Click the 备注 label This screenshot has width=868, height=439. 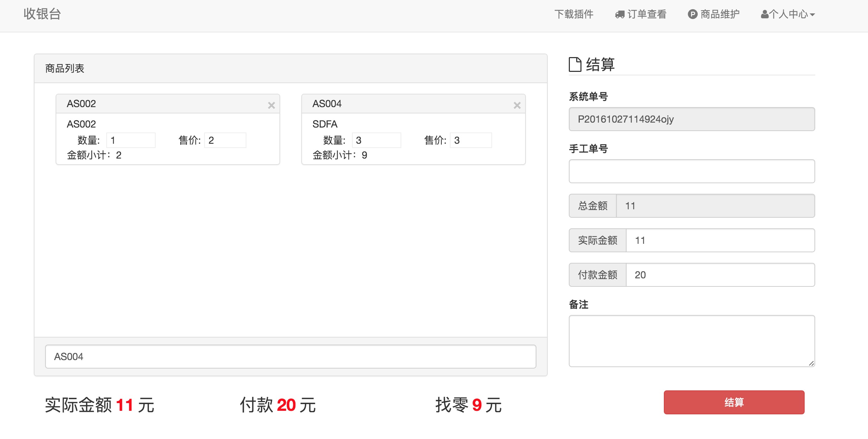coord(579,304)
